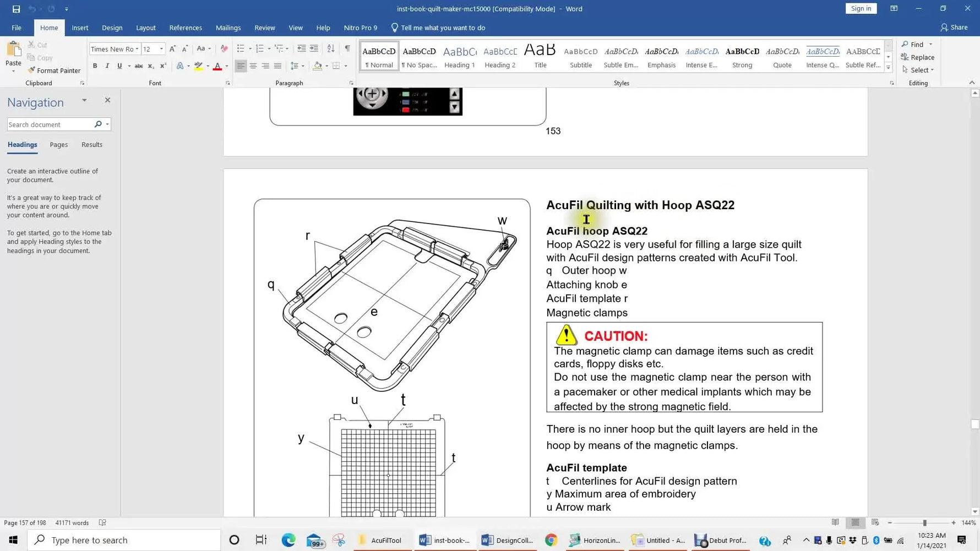Toggle Bold formatting

point(95,66)
